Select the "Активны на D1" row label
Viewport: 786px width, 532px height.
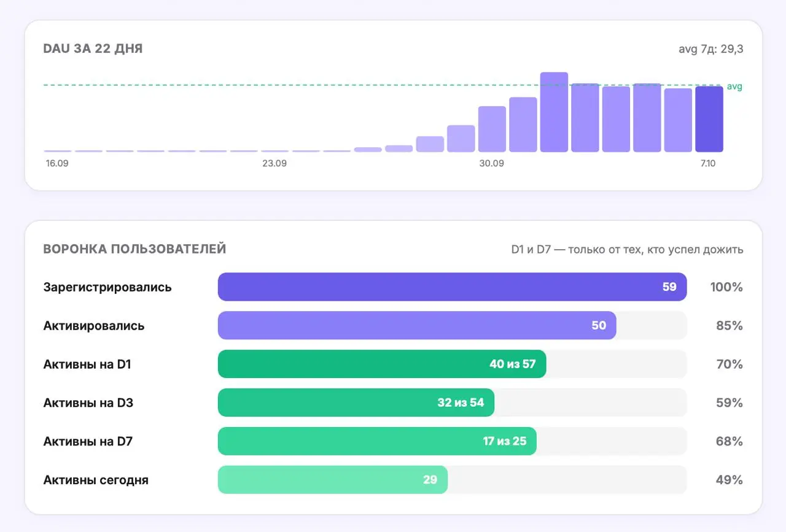87,364
